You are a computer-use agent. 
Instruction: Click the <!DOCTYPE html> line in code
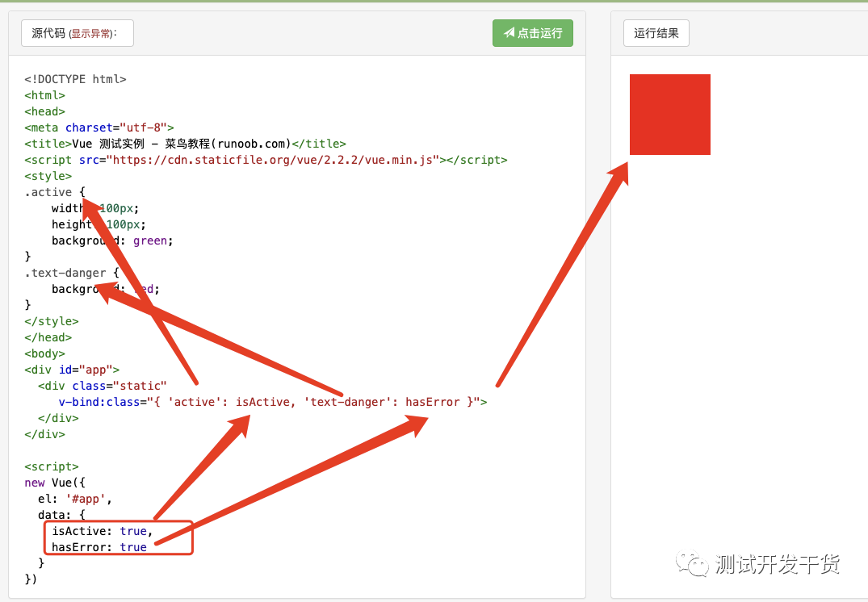[x=75, y=79]
